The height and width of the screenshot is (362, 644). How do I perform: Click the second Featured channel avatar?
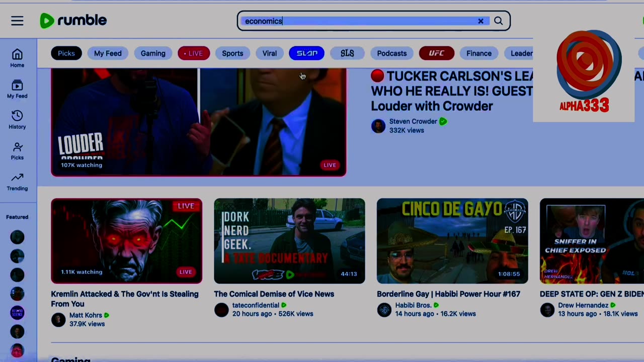click(17, 256)
